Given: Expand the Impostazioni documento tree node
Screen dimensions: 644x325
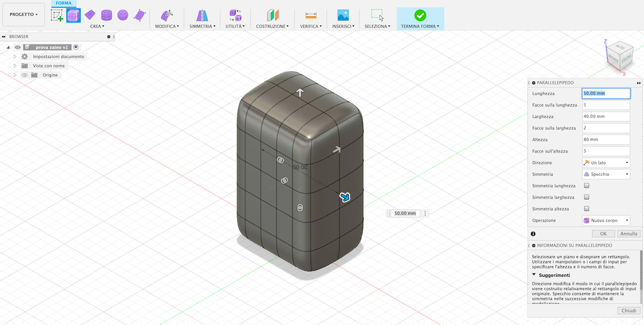Looking at the screenshot, I should [x=15, y=56].
